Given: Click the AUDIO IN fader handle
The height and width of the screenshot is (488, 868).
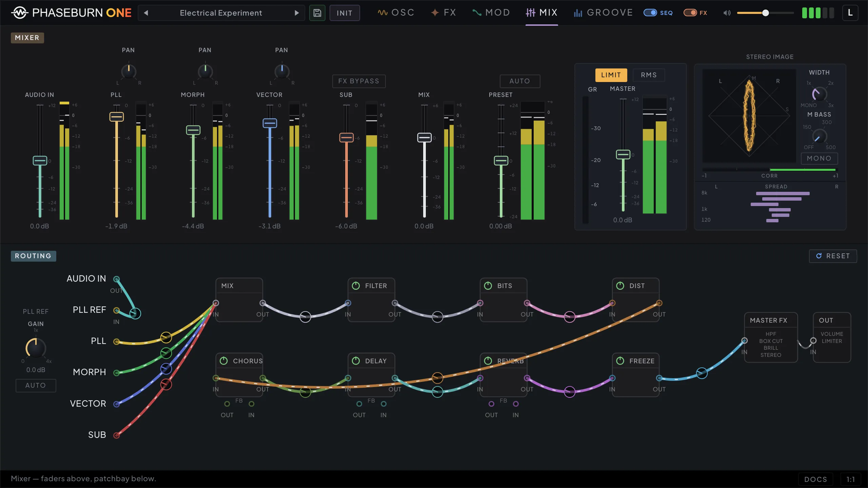Looking at the screenshot, I should point(40,161).
